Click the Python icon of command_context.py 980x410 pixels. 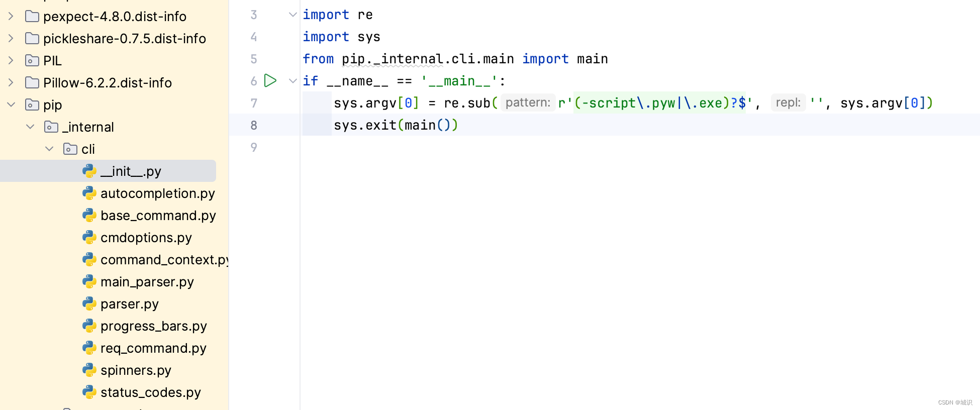(89, 260)
